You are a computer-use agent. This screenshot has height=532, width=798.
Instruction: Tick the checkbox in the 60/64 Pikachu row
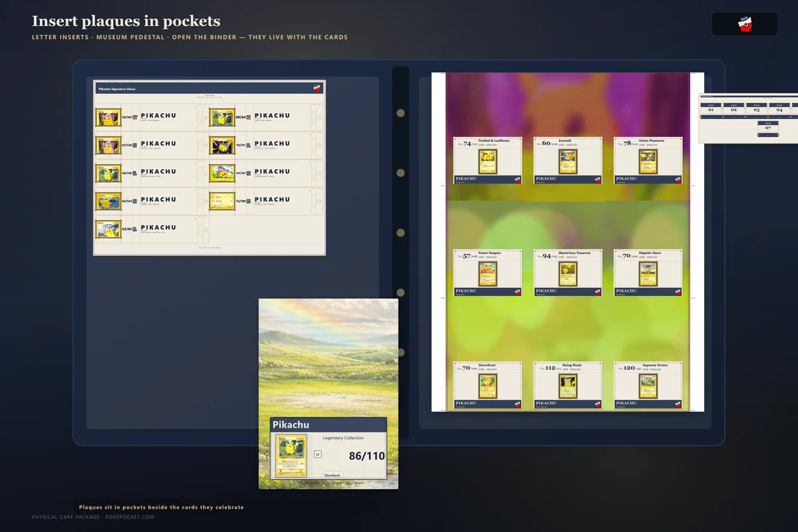[x=319, y=118]
